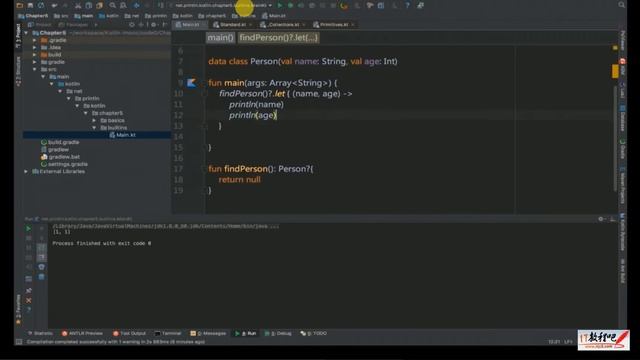The height and width of the screenshot is (360, 640).
Task: Click the Replace magnifier icon in toolbar
Action: point(123,5)
